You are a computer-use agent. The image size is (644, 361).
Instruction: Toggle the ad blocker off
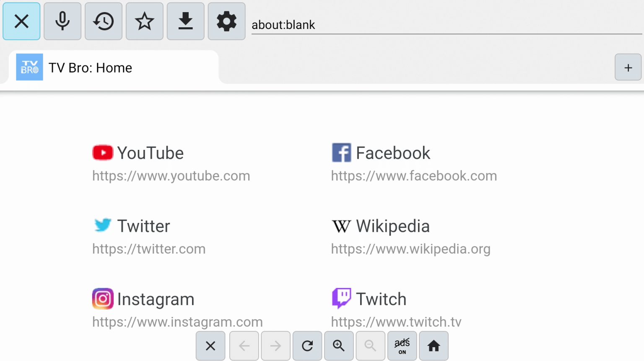click(402, 346)
